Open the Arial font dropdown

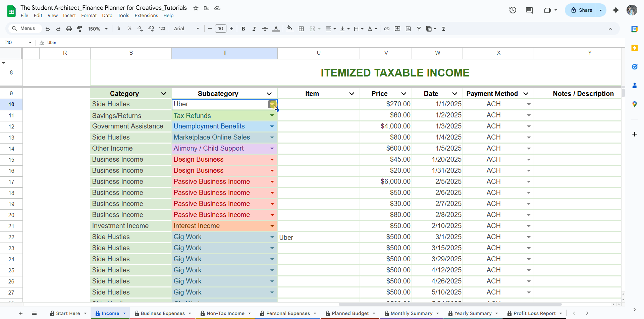[x=186, y=29]
